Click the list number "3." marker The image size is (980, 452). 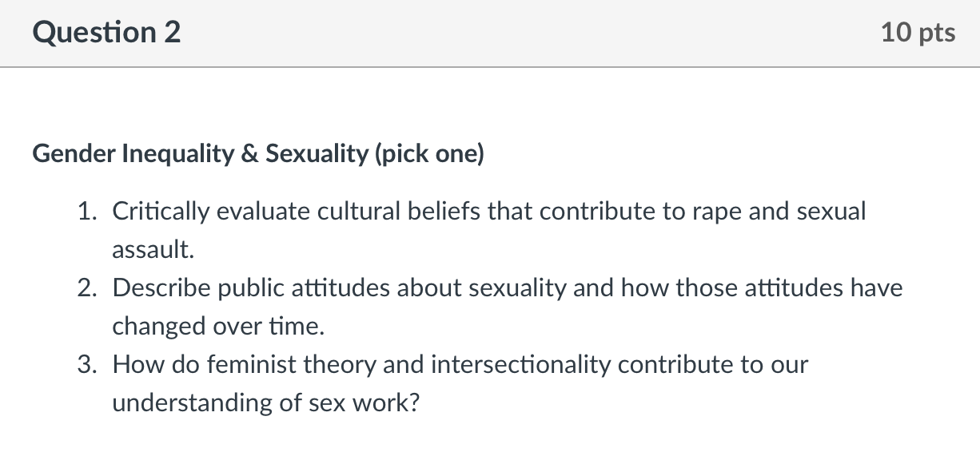click(88, 365)
